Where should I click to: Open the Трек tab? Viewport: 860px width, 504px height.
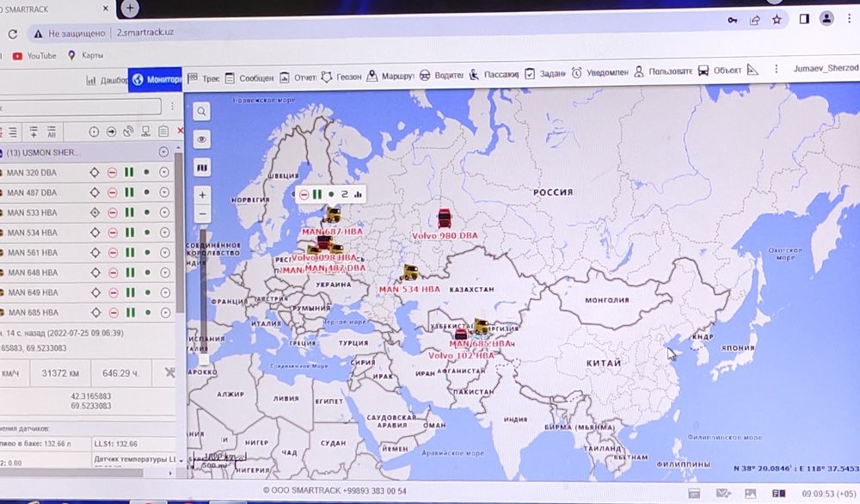pos(204,78)
